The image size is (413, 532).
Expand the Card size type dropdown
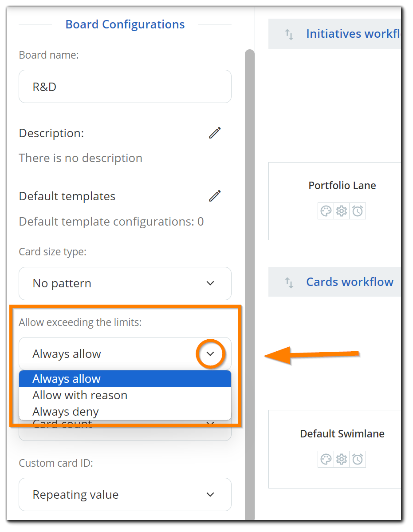click(125, 283)
